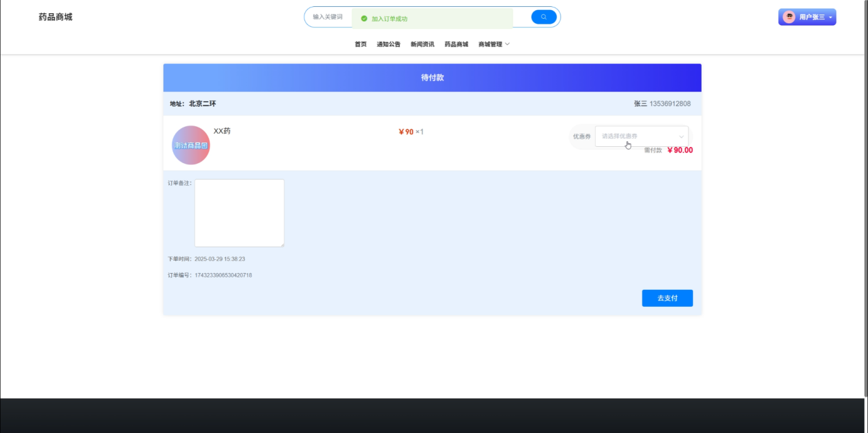Screen dimensions: 868x433
Task: Click the 去支付 button
Action: click(x=667, y=298)
